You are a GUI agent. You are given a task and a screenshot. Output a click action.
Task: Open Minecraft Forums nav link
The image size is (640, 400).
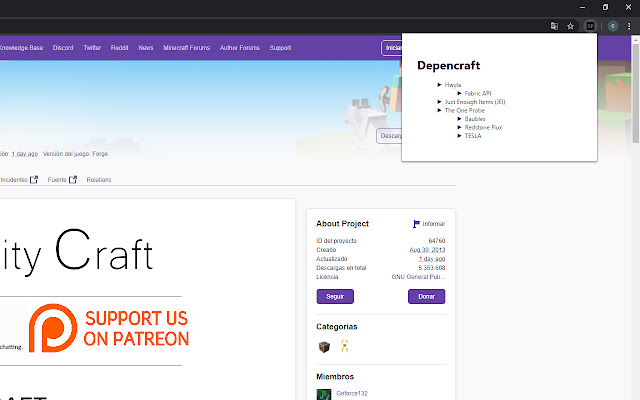tap(187, 48)
